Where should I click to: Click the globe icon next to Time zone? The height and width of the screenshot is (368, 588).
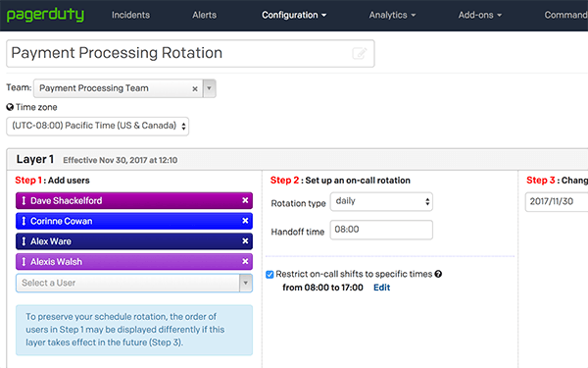[x=10, y=107]
